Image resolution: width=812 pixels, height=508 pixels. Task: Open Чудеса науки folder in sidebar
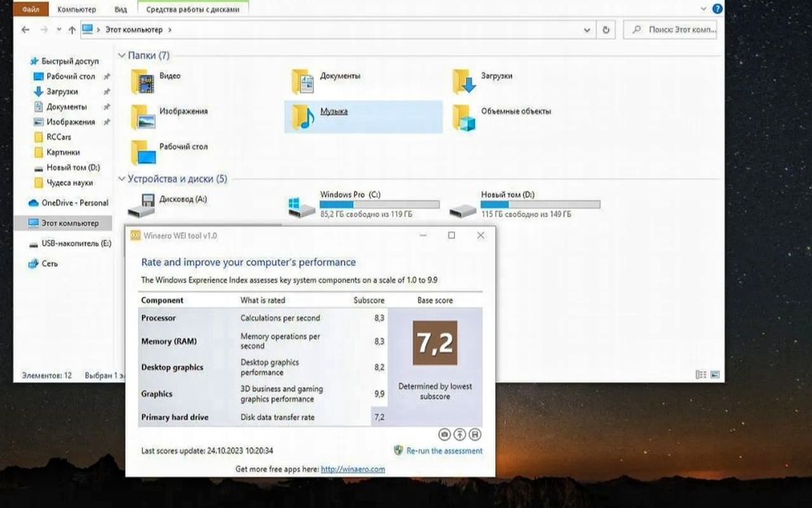pyautogui.click(x=63, y=183)
